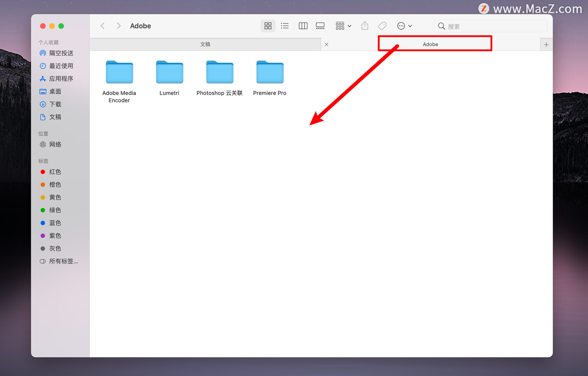The height and width of the screenshot is (376, 588).
Task: Switch to the 文稿 tab
Action: (x=205, y=44)
